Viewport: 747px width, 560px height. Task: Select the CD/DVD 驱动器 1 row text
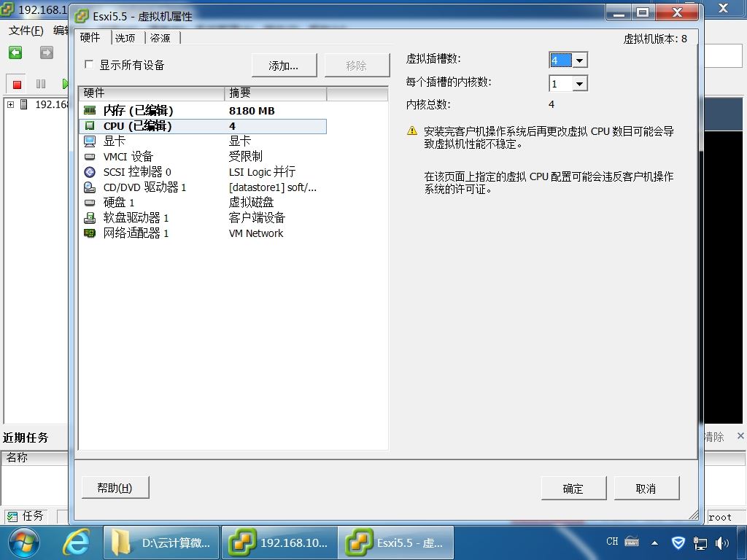(x=145, y=187)
